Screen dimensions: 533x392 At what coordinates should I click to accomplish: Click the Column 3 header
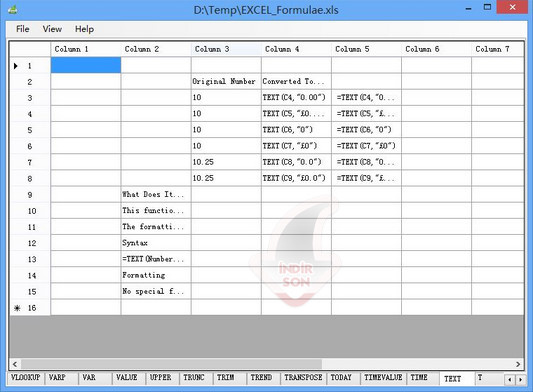226,49
